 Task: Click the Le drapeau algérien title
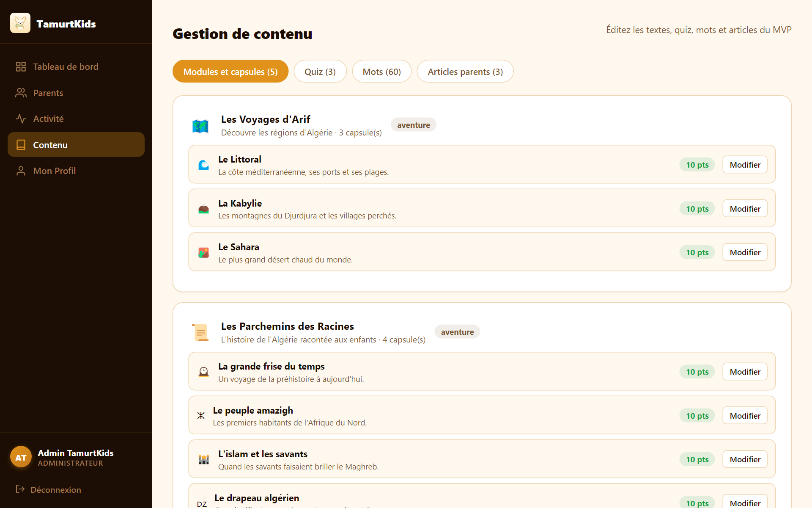pos(257,498)
